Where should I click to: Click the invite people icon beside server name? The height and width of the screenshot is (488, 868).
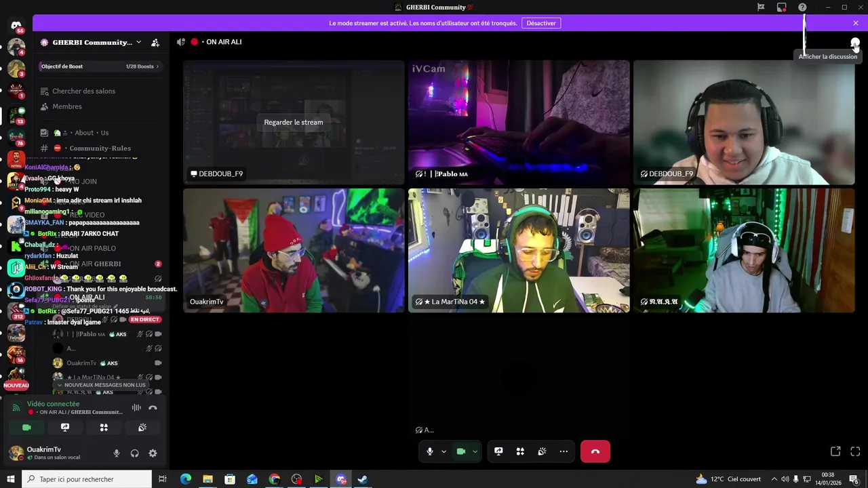155,42
